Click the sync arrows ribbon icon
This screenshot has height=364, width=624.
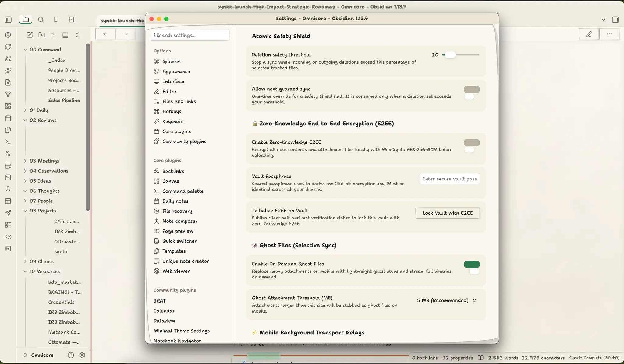pos(8,47)
